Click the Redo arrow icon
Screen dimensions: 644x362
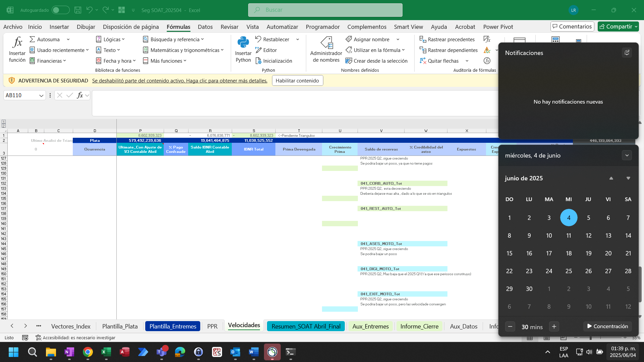tap(106, 10)
